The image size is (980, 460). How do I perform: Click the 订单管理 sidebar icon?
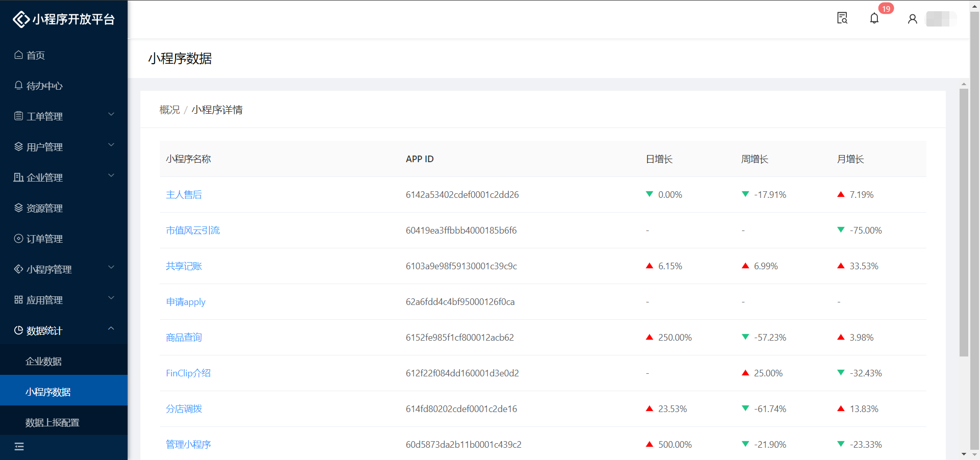tap(19, 239)
